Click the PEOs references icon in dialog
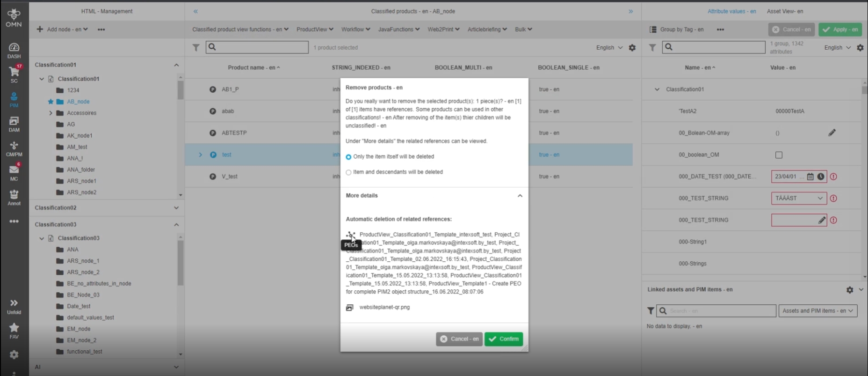The height and width of the screenshot is (376, 868). click(x=351, y=235)
